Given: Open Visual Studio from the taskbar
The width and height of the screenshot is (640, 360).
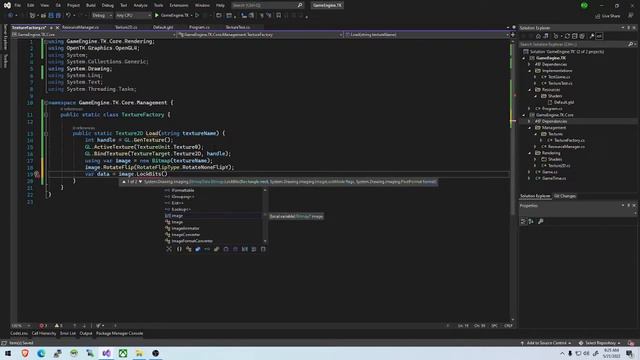Looking at the screenshot, I should pyautogui.click(x=106, y=353).
